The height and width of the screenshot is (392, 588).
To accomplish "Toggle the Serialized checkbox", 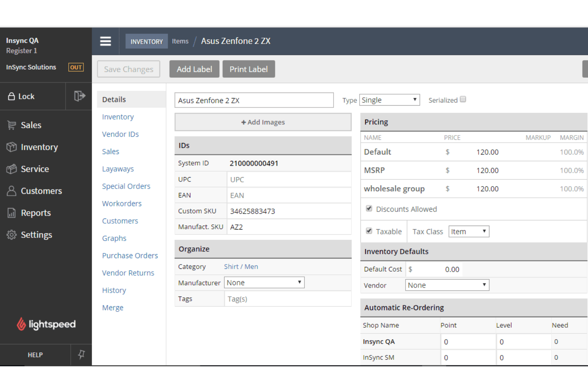I will (x=463, y=99).
